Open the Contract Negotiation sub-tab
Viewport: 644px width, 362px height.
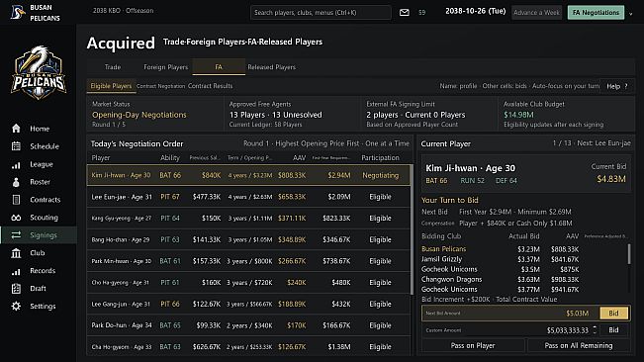coord(160,86)
